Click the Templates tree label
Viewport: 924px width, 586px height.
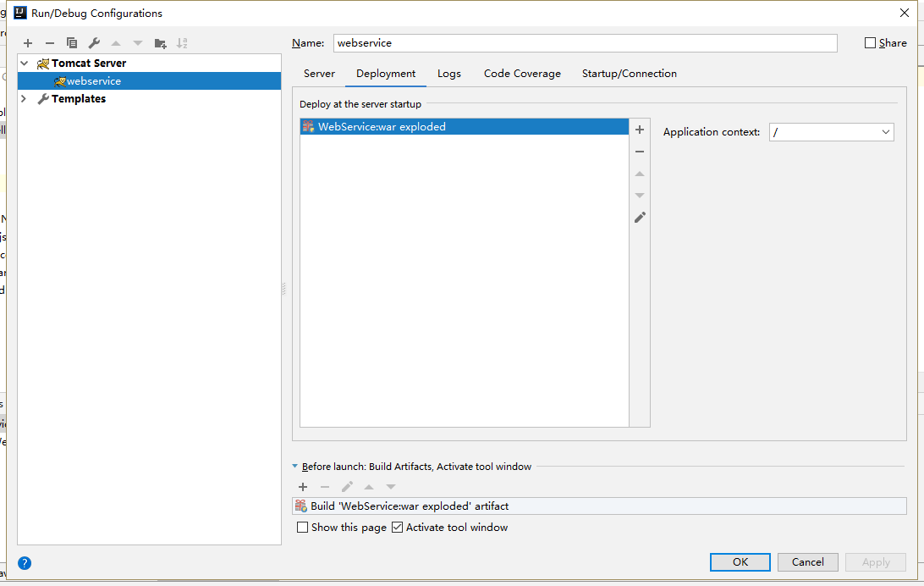point(79,99)
